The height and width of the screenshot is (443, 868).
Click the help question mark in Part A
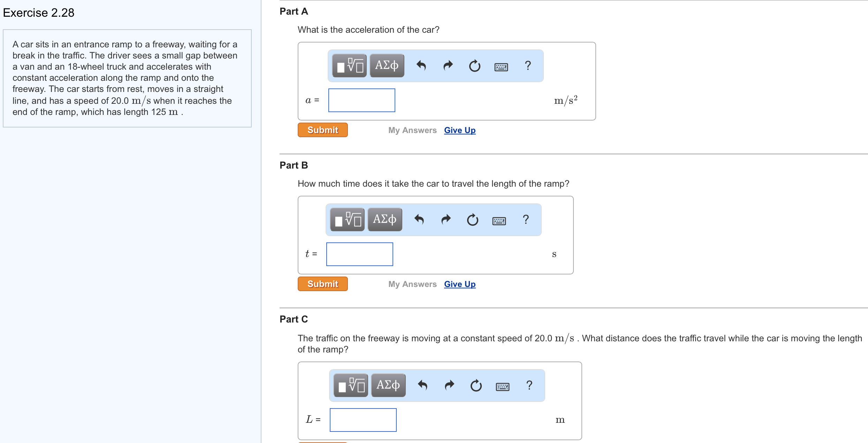[528, 65]
